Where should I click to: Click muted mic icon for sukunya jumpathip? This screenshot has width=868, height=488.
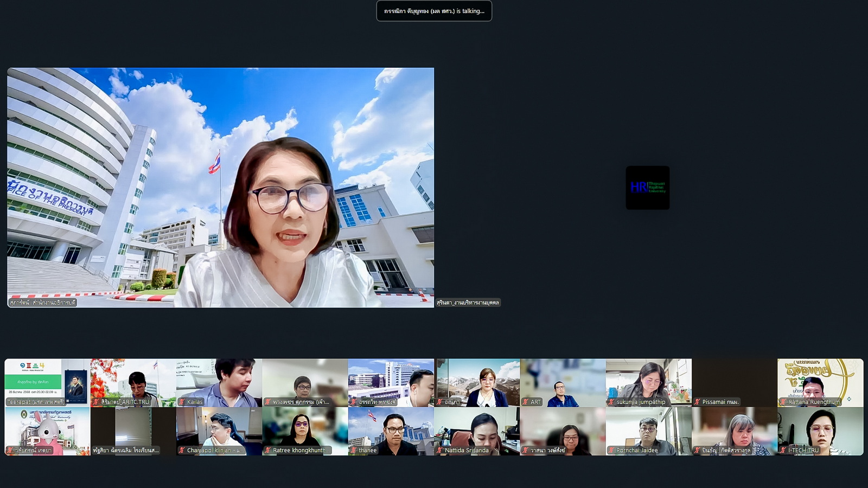point(611,402)
